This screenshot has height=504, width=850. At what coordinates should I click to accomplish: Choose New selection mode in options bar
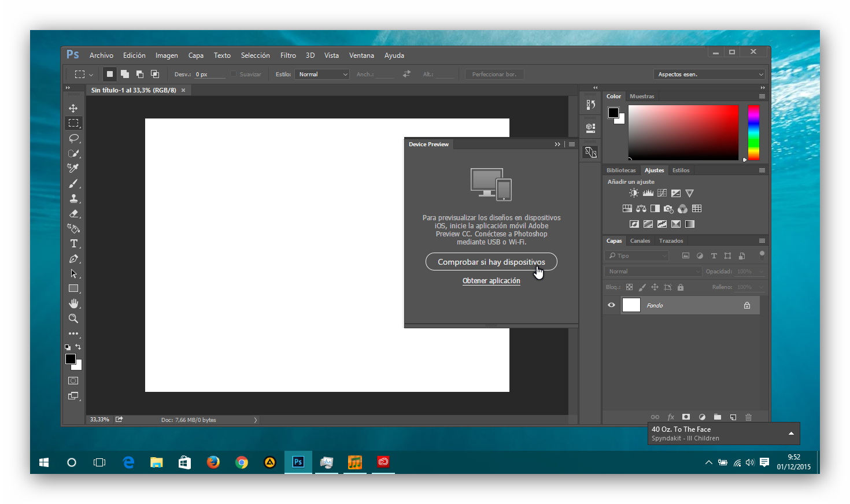tap(109, 74)
